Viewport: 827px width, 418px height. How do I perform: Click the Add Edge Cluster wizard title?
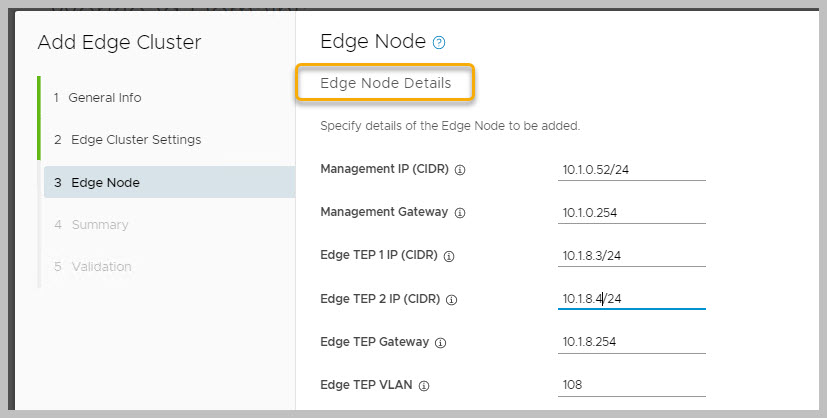(x=119, y=42)
